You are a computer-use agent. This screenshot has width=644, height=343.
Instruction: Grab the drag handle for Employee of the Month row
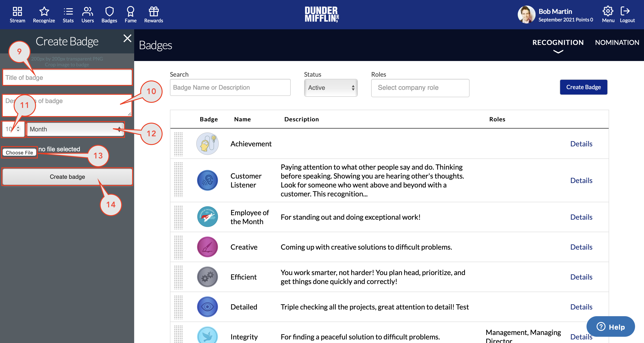pos(178,217)
